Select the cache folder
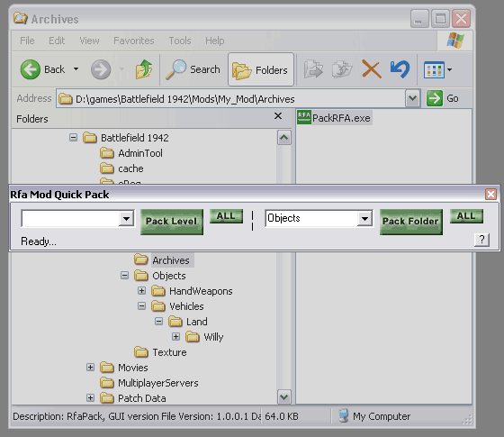The height and width of the screenshot is (437, 504). pyautogui.click(x=121, y=168)
